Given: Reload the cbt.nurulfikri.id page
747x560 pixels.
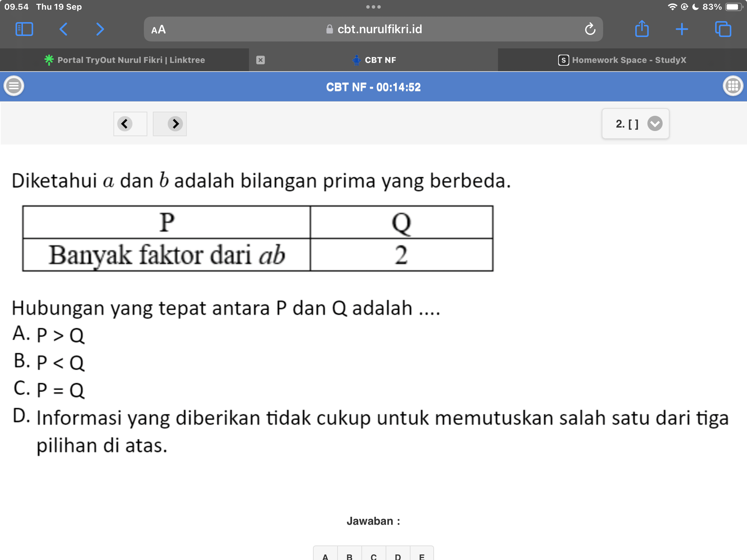Looking at the screenshot, I should 590,29.
